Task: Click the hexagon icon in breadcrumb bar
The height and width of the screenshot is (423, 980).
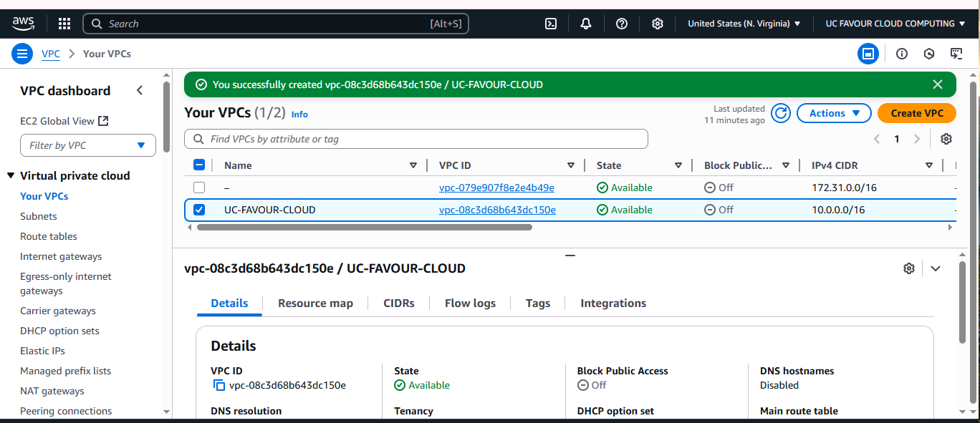Action: [929, 54]
